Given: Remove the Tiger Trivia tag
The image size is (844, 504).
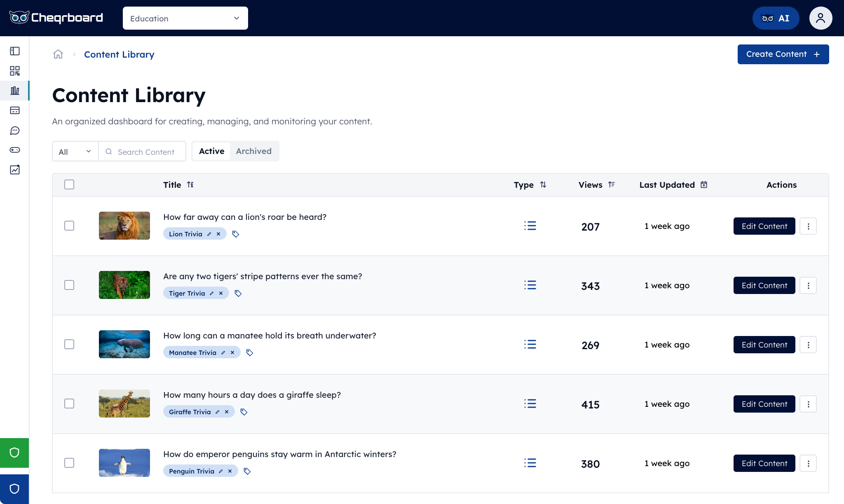Looking at the screenshot, I should [221, 293].
